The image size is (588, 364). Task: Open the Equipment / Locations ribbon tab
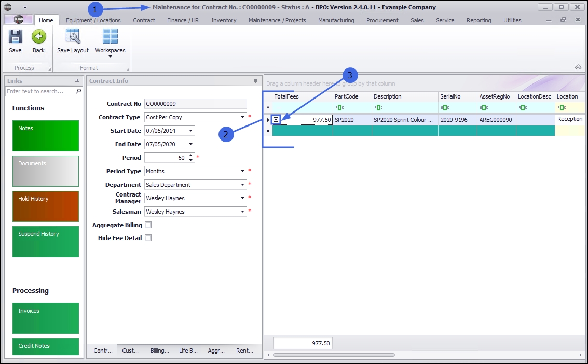pos(93,20)
